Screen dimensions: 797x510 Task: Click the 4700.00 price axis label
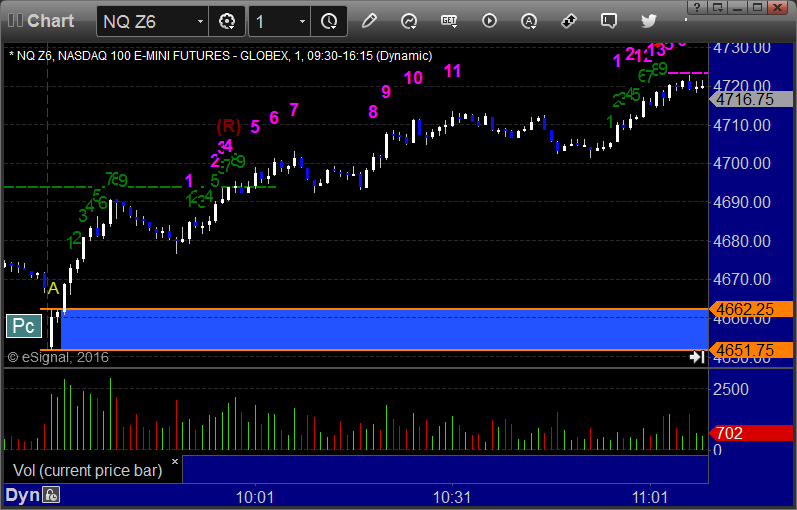coord(742,163)
